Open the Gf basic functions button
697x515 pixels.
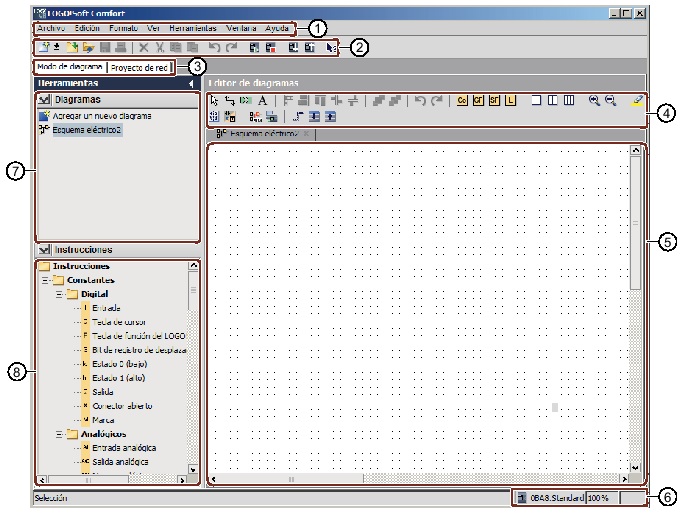[x=478, y=100]
